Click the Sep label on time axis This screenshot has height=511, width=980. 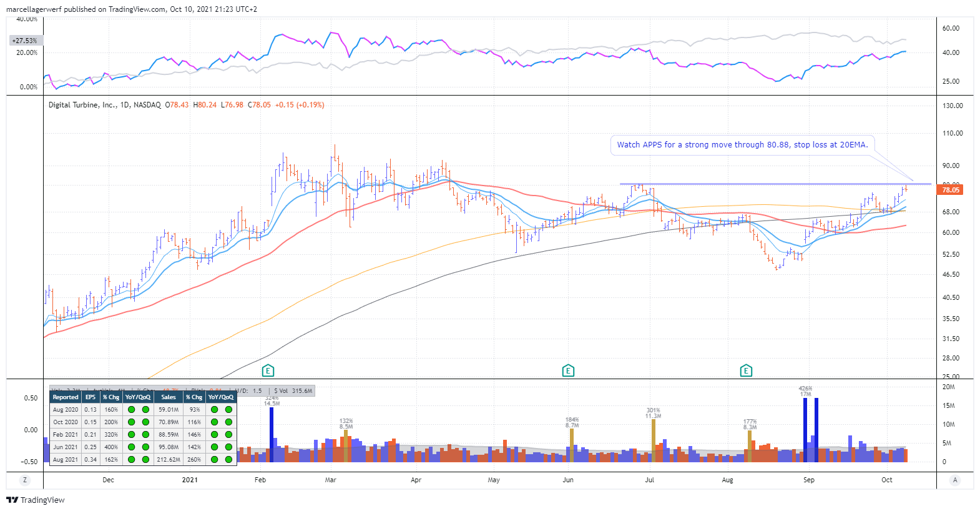tap(809, 480)
